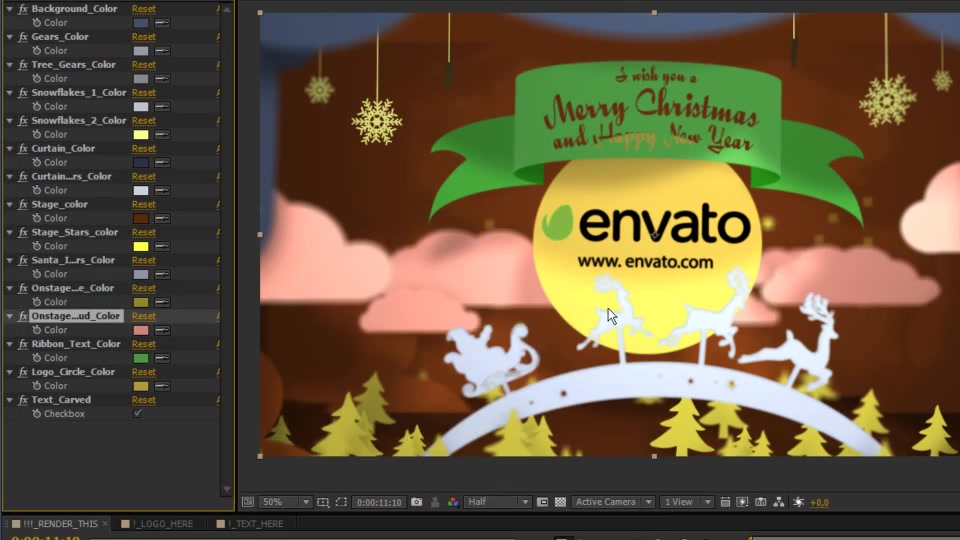Collapse the Stage_Stars_color effect triangle
The width and height of the screenshot is (960, 540).
coord(10,233)
